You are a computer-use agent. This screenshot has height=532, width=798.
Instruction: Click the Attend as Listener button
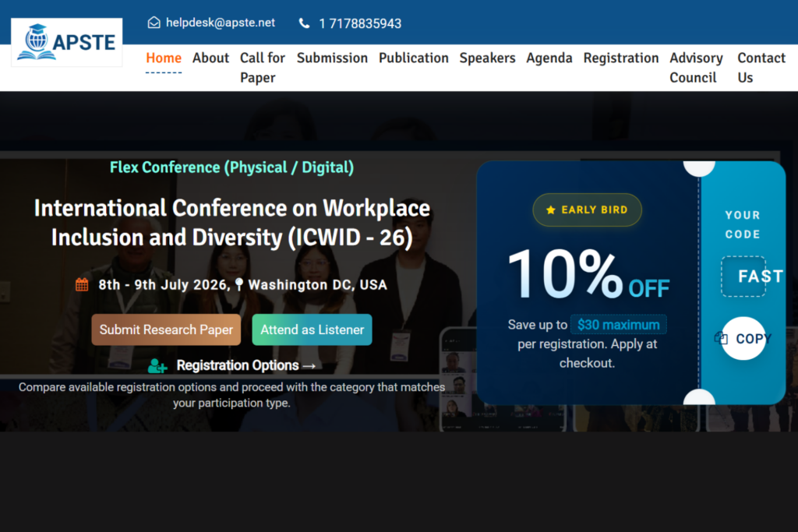[312, 329]
